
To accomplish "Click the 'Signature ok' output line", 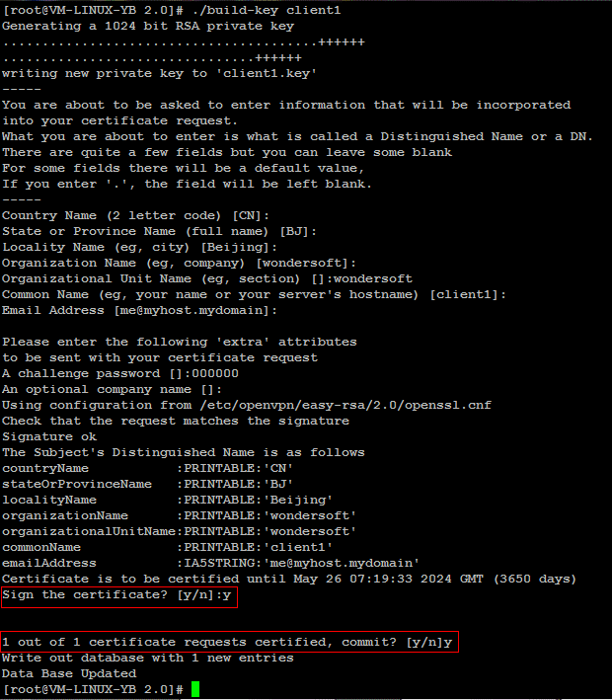I will (x=49, y=436).
